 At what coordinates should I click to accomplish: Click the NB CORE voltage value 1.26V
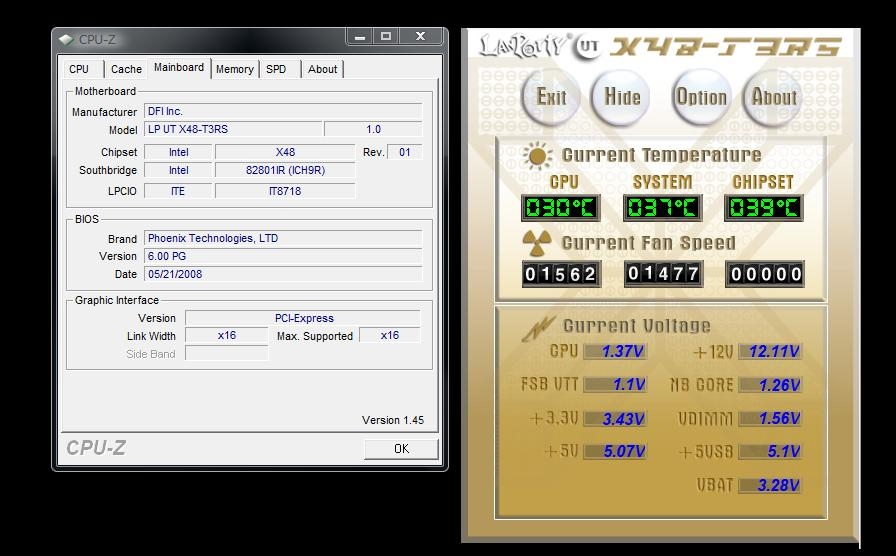(x=770, y=385)
